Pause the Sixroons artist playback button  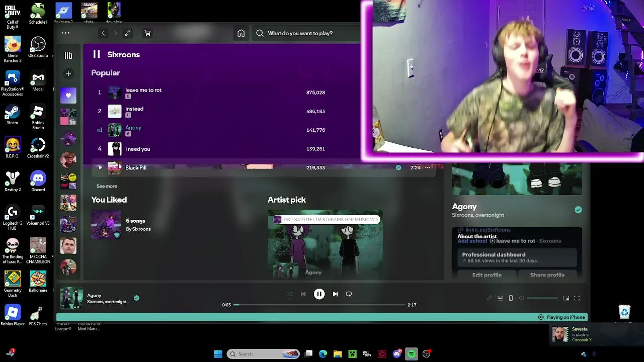pyautogui.click(x=97, y=55)
